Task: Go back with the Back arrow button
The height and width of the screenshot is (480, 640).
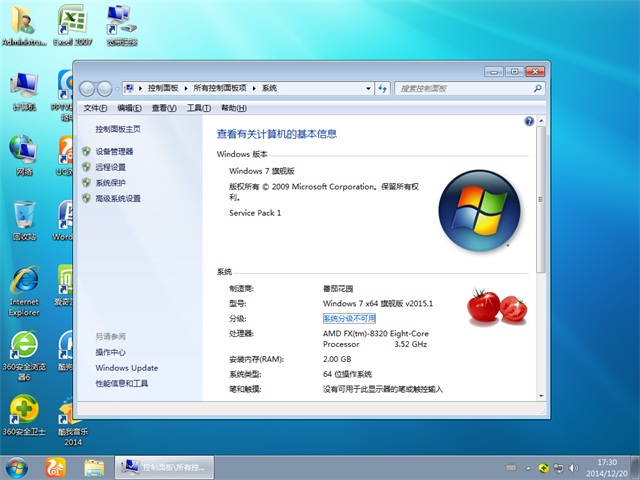Action: (87, 89)
